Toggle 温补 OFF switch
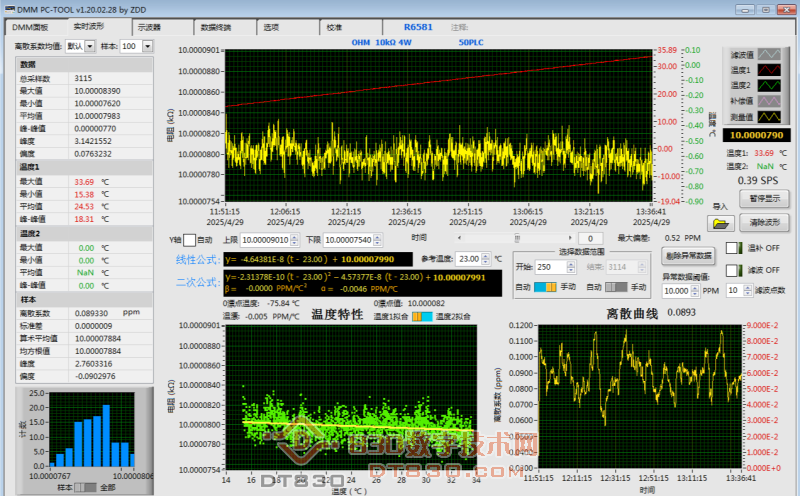This screenshot has height=496, width=800. tap(734, 248)
